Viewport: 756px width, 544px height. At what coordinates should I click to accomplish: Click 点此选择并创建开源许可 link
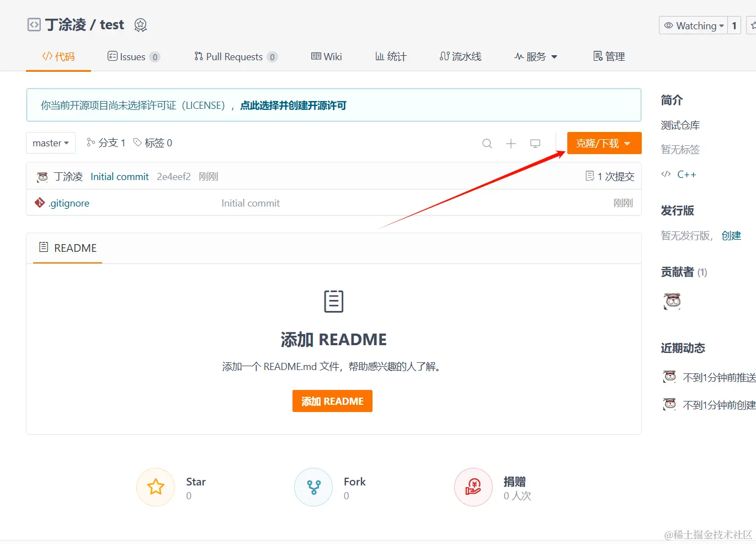293,105
